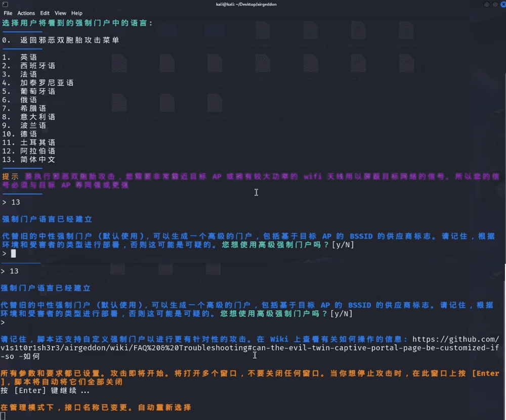Image resolution: width=506 pixels, height=420 pixels.
Task: Open the Actions menu
Action: click(x=26, y=13)
